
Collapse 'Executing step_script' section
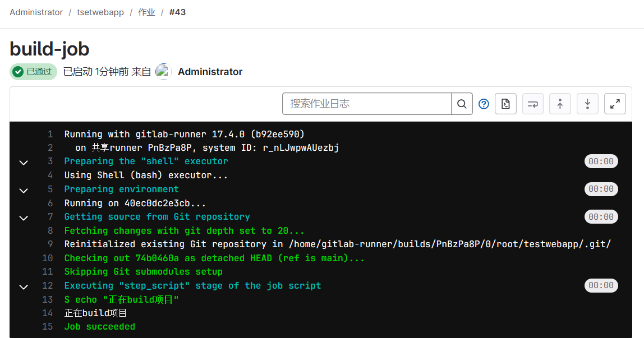24,287
